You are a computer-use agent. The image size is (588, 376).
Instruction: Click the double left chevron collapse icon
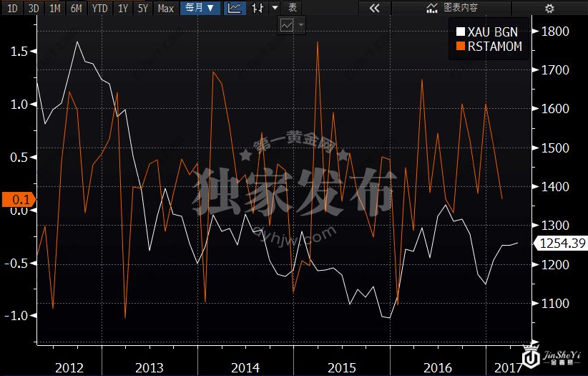tap(373, 9)
